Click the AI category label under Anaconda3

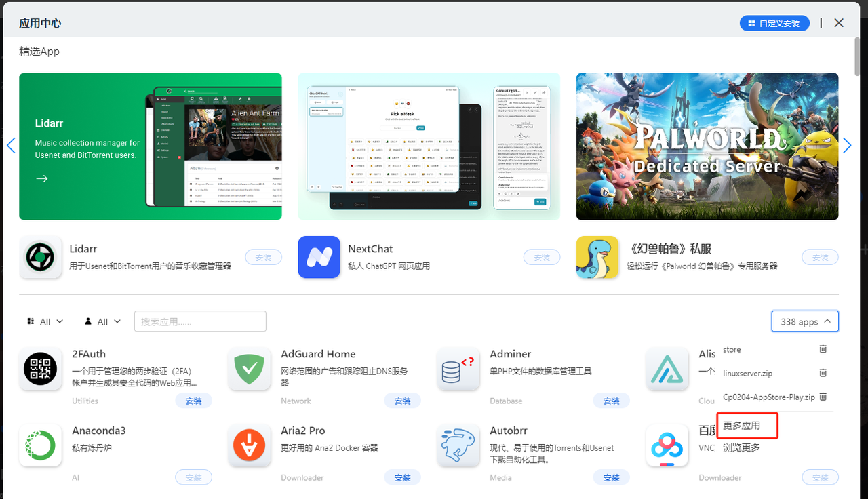coord(76,477)
